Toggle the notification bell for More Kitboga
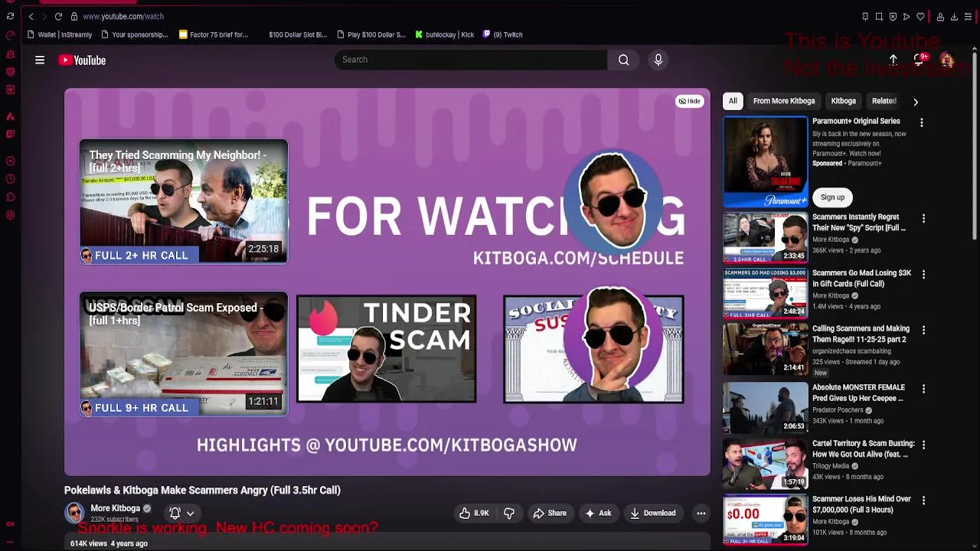 (175, 514)
